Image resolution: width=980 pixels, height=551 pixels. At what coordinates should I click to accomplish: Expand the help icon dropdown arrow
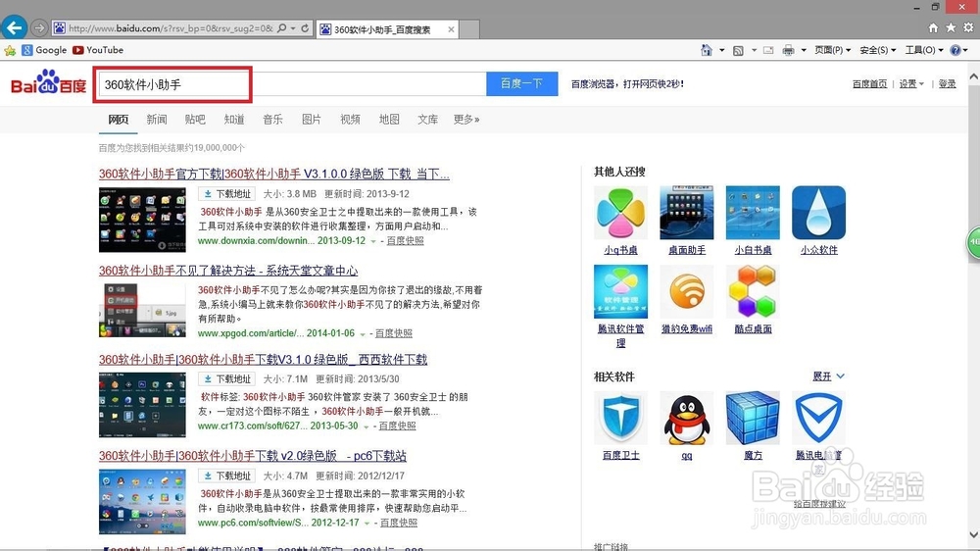[x=966, y=50]
